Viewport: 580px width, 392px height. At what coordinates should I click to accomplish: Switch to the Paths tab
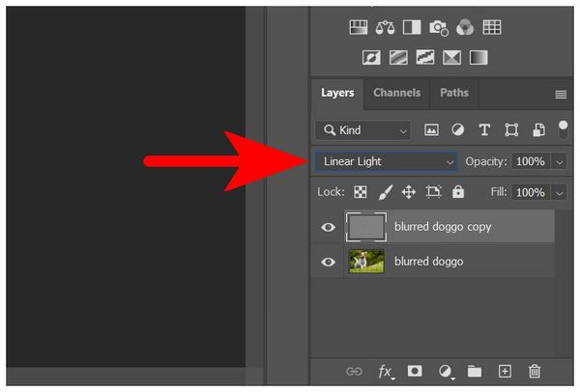[454, 93]
